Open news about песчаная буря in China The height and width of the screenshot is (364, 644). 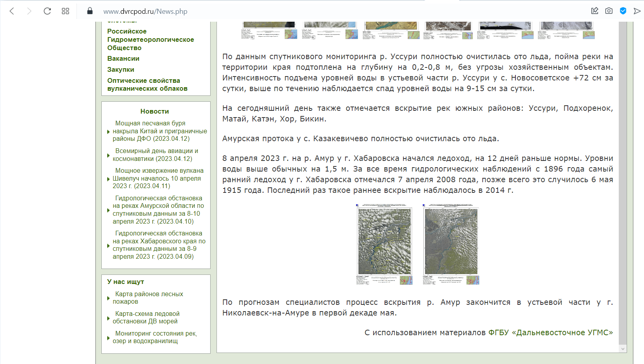tap(159, 131)
